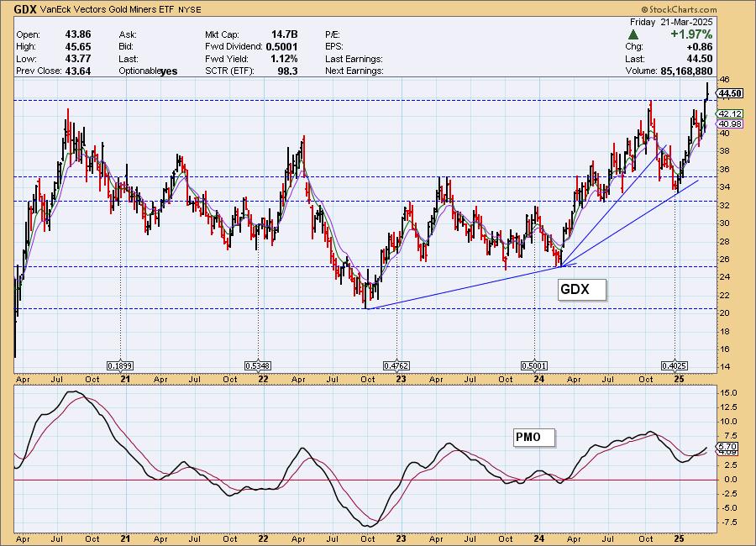
Task: Click the 0.1899 dividend marker
Action: (120, 366)
